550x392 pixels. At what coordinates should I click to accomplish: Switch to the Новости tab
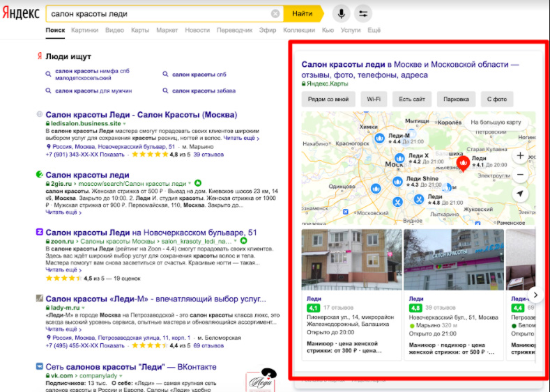pyautogui.click(x=197, y=30)
